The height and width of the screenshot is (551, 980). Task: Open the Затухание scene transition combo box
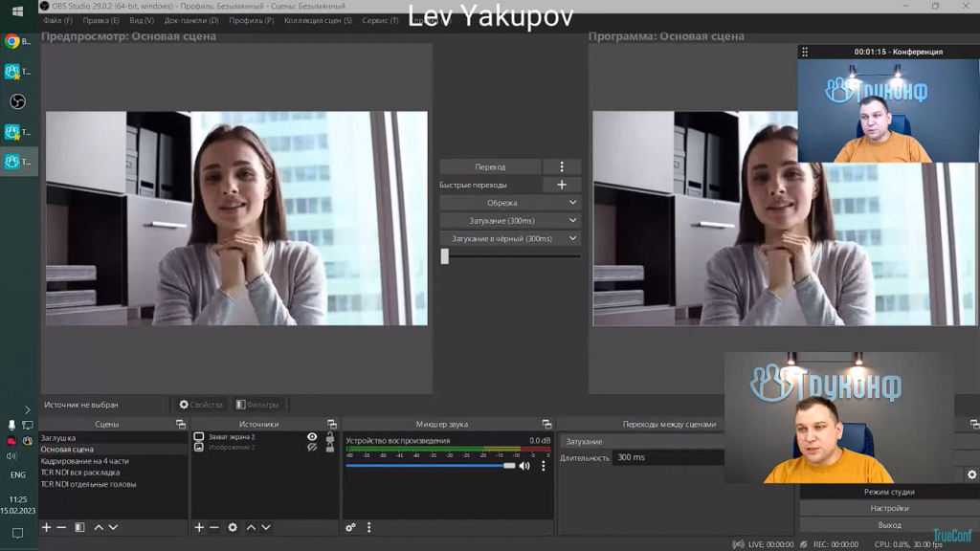642,442
